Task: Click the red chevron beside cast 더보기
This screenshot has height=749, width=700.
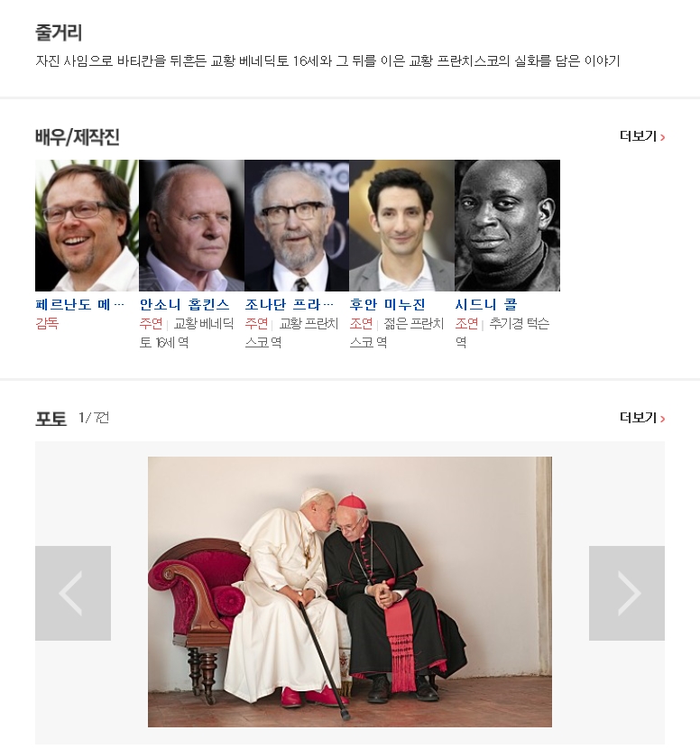Action: pyautogui.click(x=662, y=137)
